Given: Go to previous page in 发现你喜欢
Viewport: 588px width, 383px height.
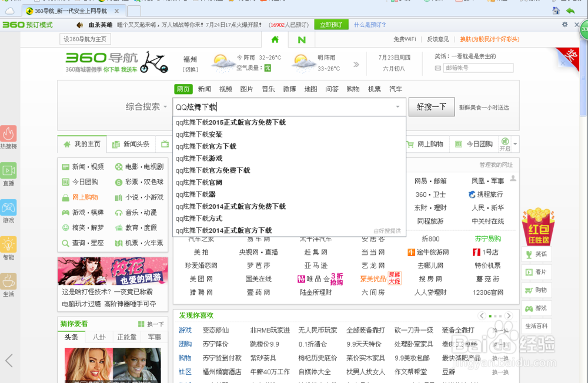Looking at the screenshot, I should (x=482, y=315).
